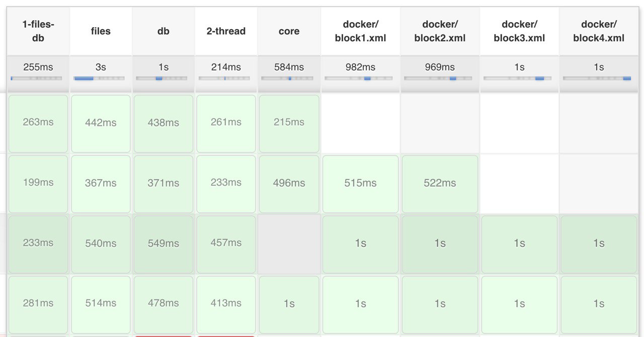Select the 496ms core cell
This screenshot has width=644, height=337.
[x=289, y=184]
